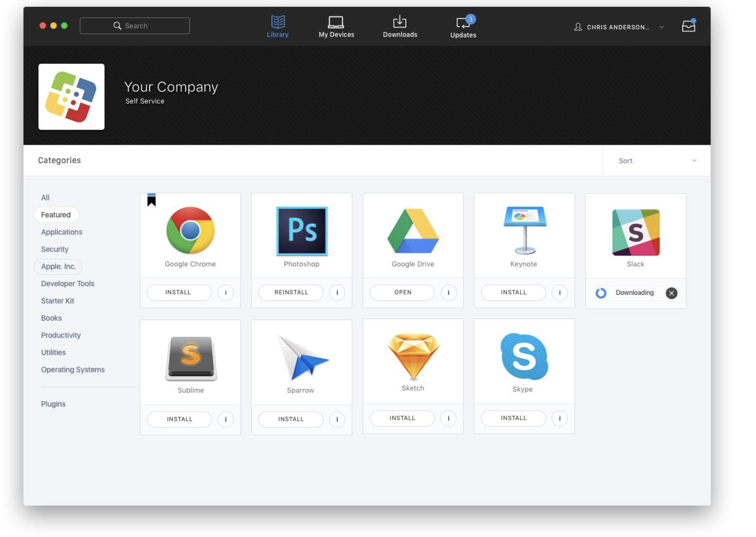Open Updates with badge 3
Viewport: 756px width, 537px height.
(464, 22)
